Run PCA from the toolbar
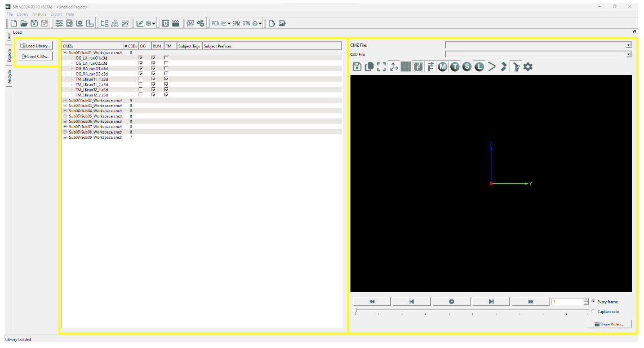644x348 pixels. [x=215, y=24]
